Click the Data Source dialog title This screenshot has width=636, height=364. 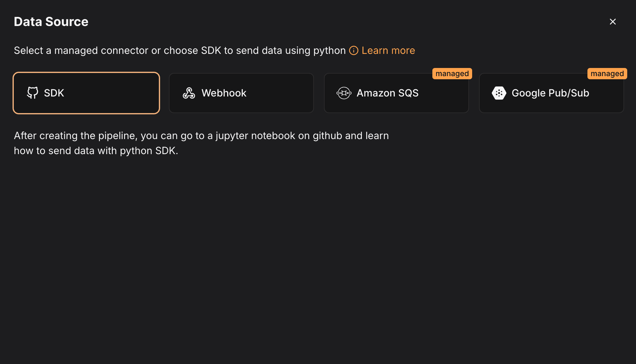pos(51,22)
